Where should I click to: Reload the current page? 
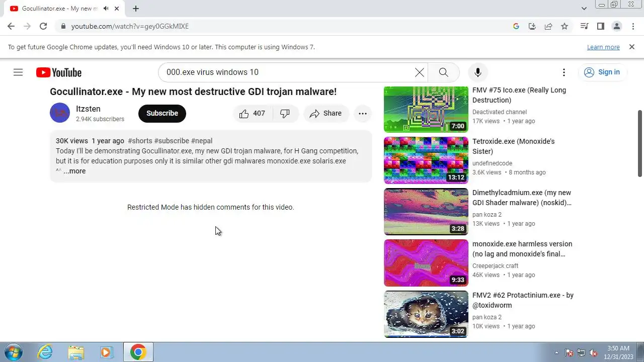43,26
